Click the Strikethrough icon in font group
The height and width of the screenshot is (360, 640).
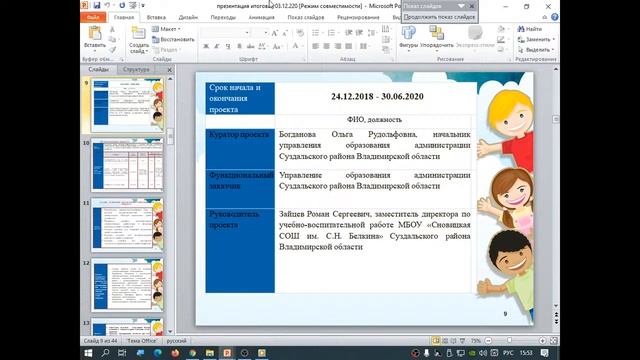250,47
